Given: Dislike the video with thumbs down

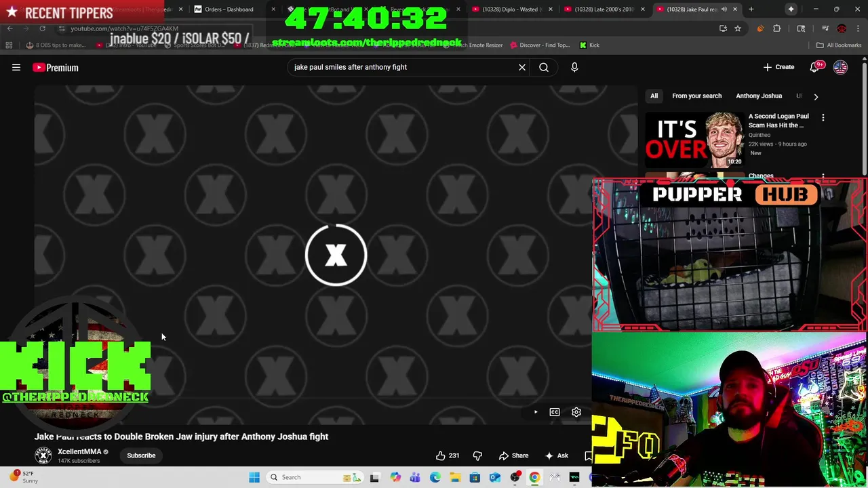Looking at the screenshot, I should 477,455.
